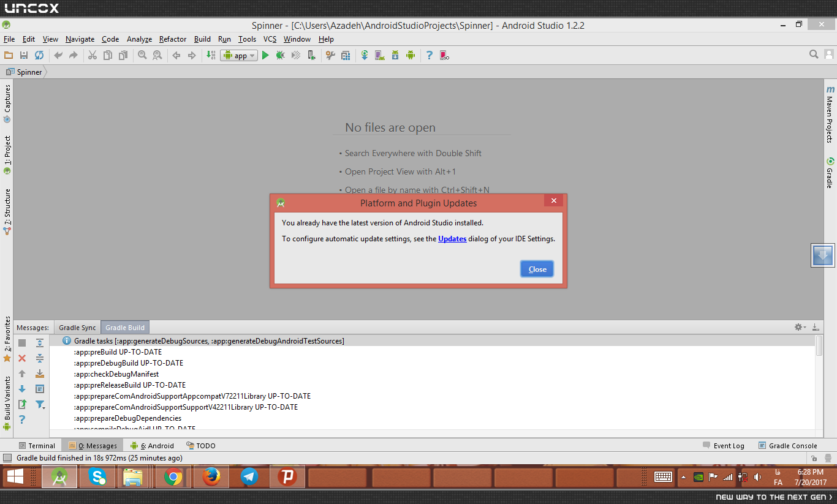Click the Copy toolbar icon
Viewport: 837px width, 504px height.
(x=108, y=55)
